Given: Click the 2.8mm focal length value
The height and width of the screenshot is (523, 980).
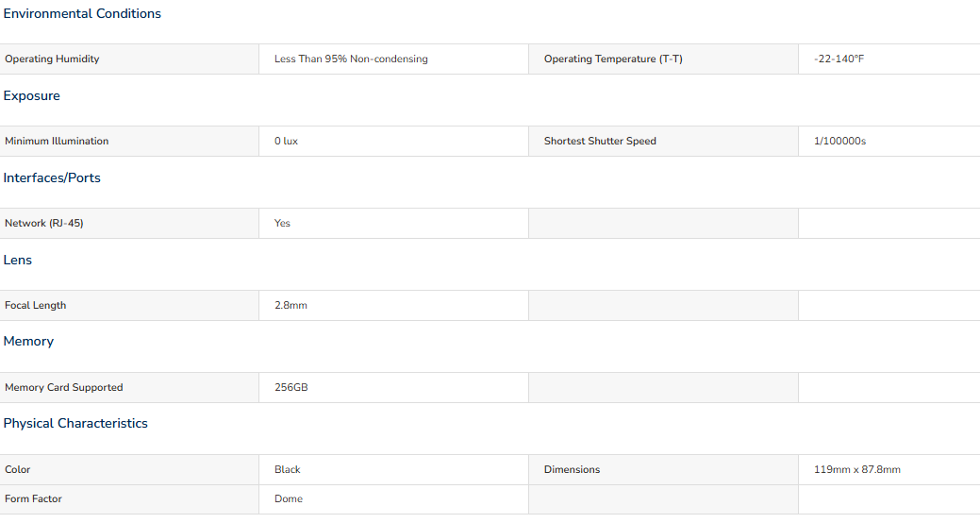Looking at the screenshot, I should (x=291, y=305).
